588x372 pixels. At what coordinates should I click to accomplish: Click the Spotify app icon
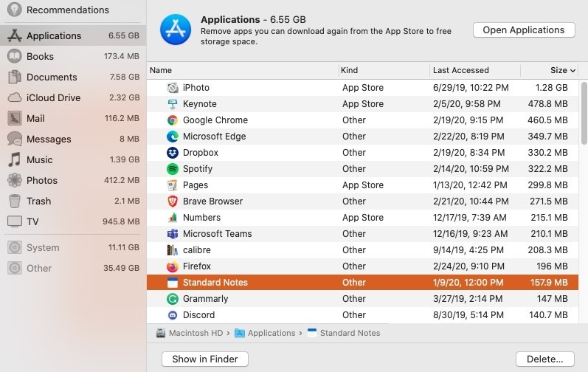pyautogui.click(x=173, y=169)
